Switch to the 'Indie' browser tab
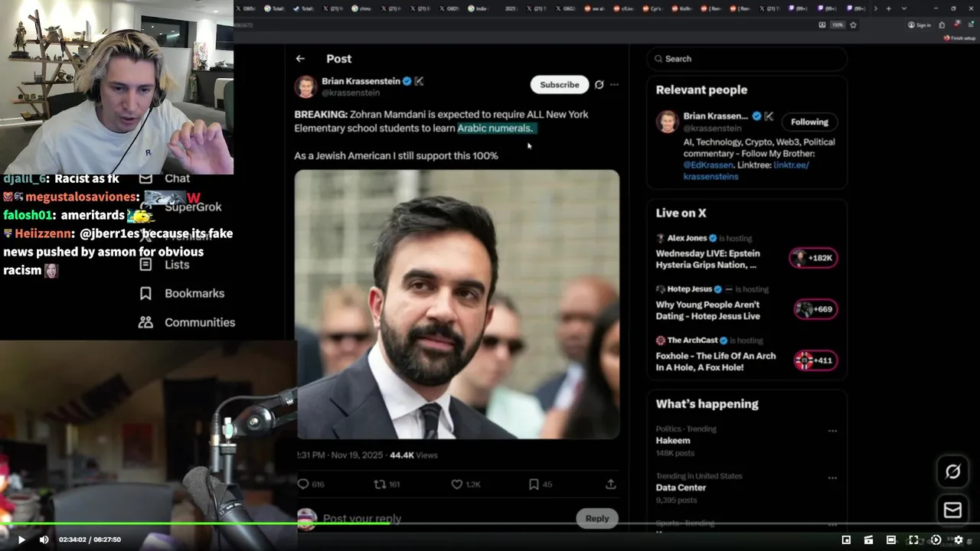This screenshot has height=551, width=980. [479, 8]
